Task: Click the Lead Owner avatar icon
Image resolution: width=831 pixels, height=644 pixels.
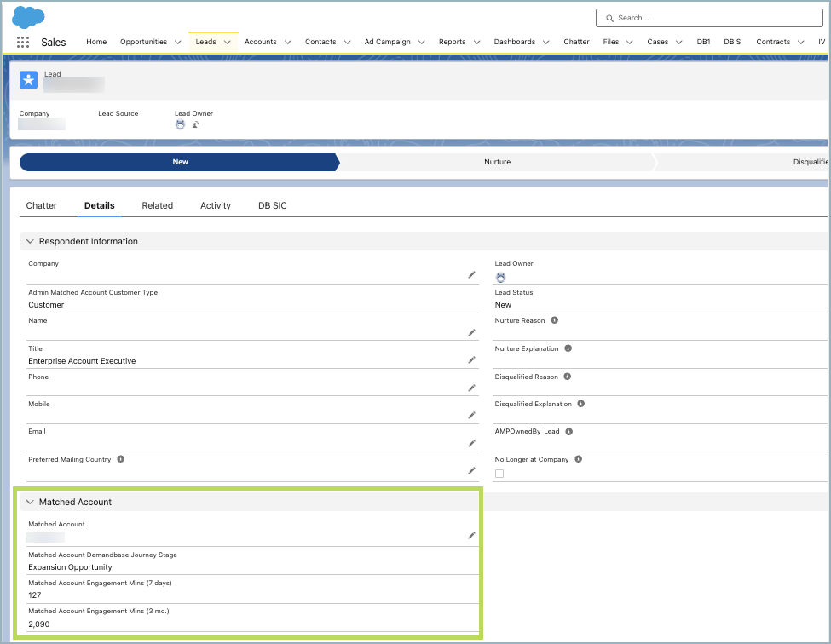Action: (x=179, y=124)
